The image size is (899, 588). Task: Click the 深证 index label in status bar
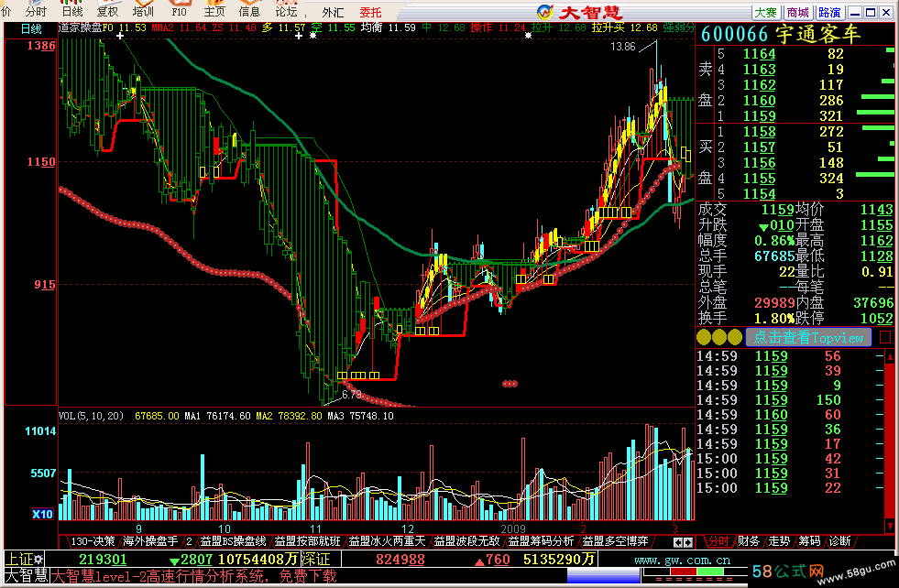click(315, 560)
